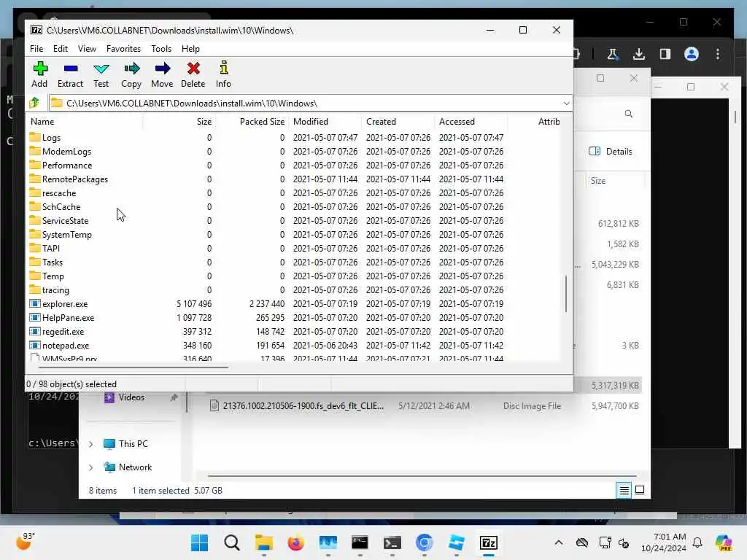Open the clock and date in taskbar

pyautogui.click(x=664, y=542)
